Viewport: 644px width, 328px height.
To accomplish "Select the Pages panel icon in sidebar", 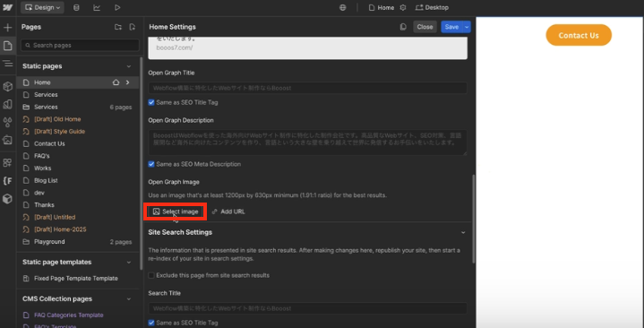I will tap(7, 46).
